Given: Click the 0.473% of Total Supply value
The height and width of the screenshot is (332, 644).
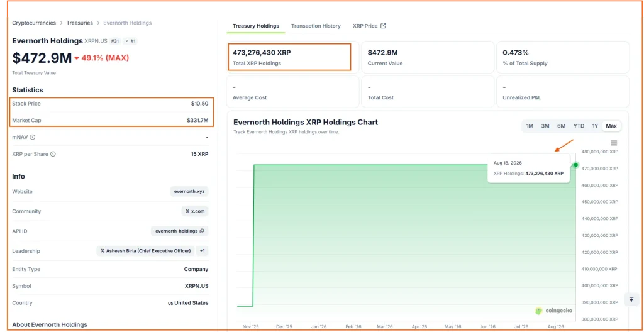Looking at the screenshot, I should click(x=516, y=53).
